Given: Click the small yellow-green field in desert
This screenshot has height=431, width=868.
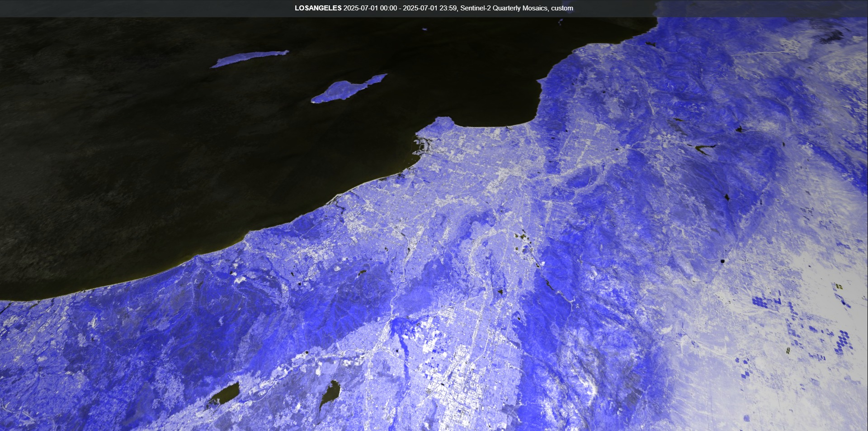Looking at the screenshot, I should coord(839,286).
